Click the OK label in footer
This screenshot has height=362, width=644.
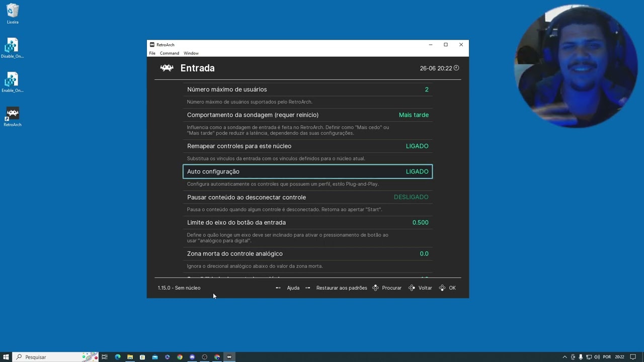pos(452,288)
